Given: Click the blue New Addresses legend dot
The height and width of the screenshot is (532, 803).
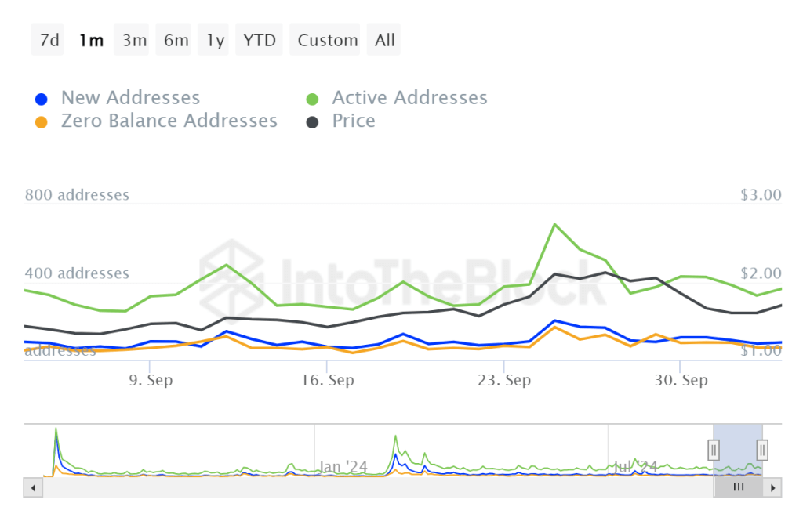Looking at the screenshot, I should coord(42,100).
